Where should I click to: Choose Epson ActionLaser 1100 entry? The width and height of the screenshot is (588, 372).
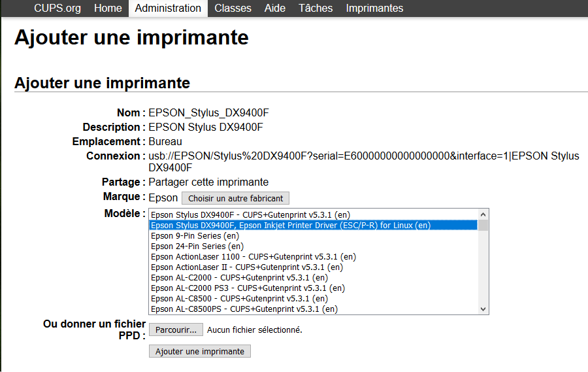coord(314,257)
